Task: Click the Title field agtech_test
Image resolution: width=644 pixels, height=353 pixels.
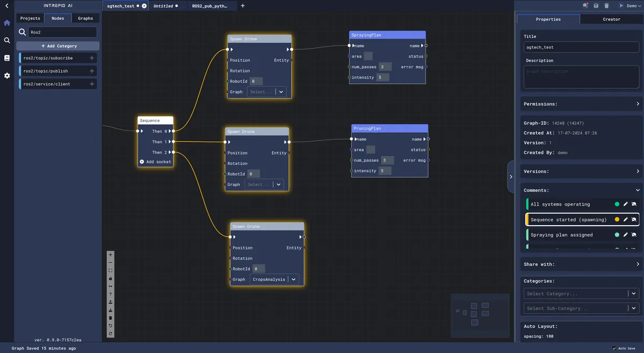Action: click(x=581, y=47)
